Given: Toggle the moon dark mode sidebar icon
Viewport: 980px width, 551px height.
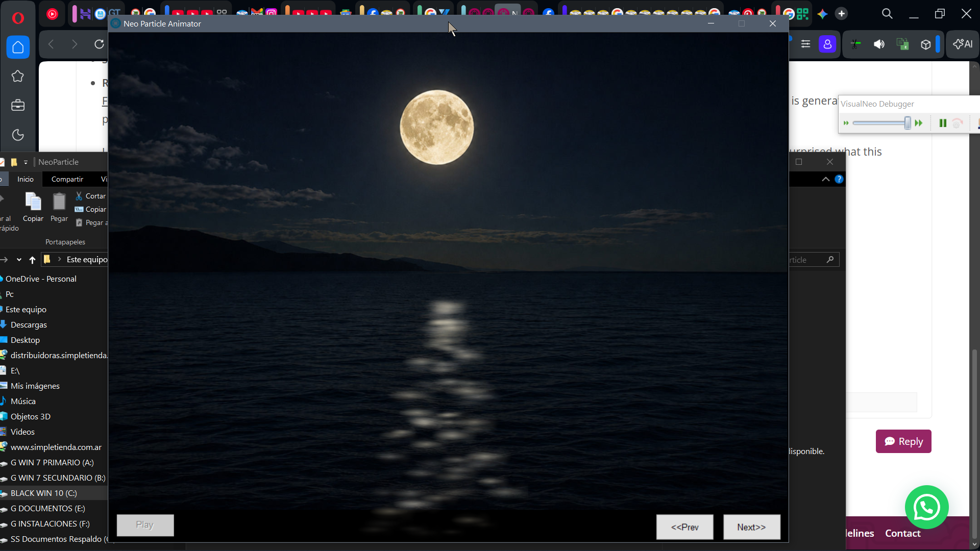Looking at the screenshot, I should [x=18, y=135].
